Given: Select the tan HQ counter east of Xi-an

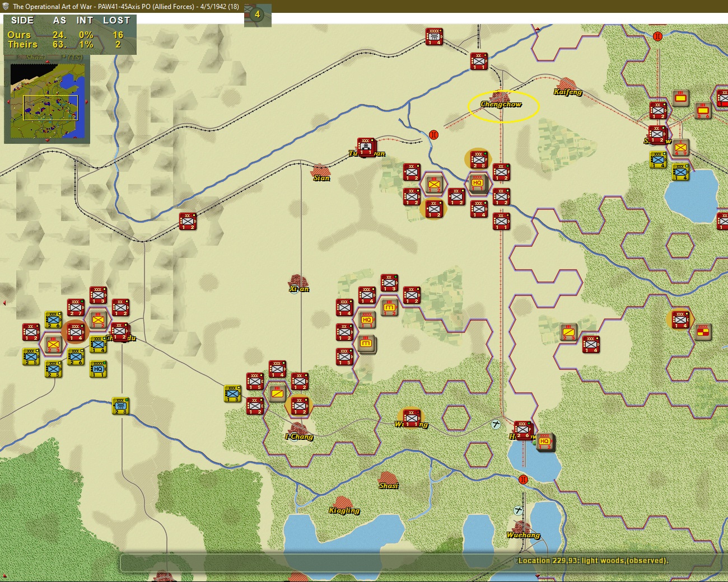Looking at the screenshot, I should click(x=367, y=320).
